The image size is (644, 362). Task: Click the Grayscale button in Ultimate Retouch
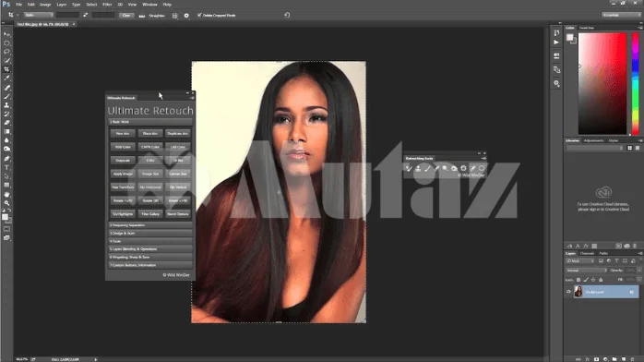coord(123,161)
